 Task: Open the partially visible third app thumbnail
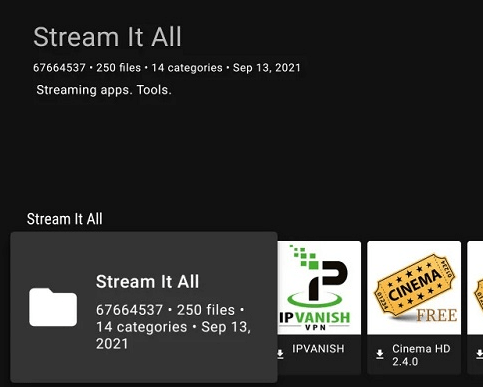[475, 288]
